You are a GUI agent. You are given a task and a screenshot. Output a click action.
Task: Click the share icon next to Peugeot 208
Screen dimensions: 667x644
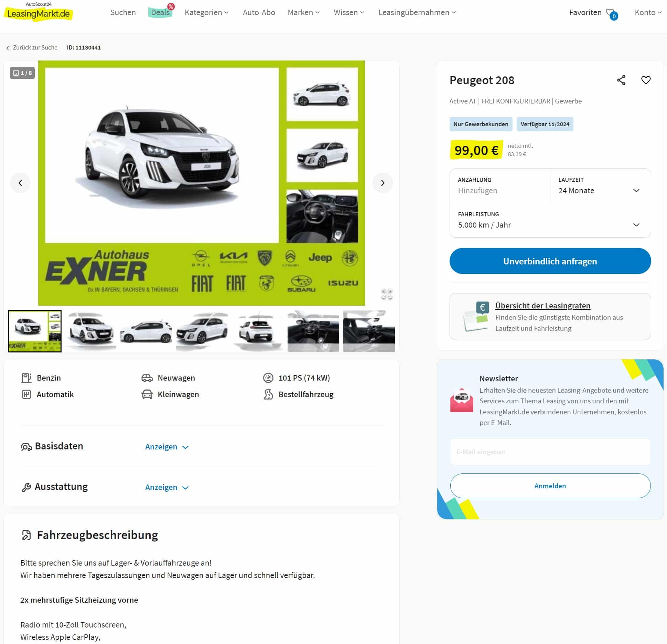click(x=621, y=80)
